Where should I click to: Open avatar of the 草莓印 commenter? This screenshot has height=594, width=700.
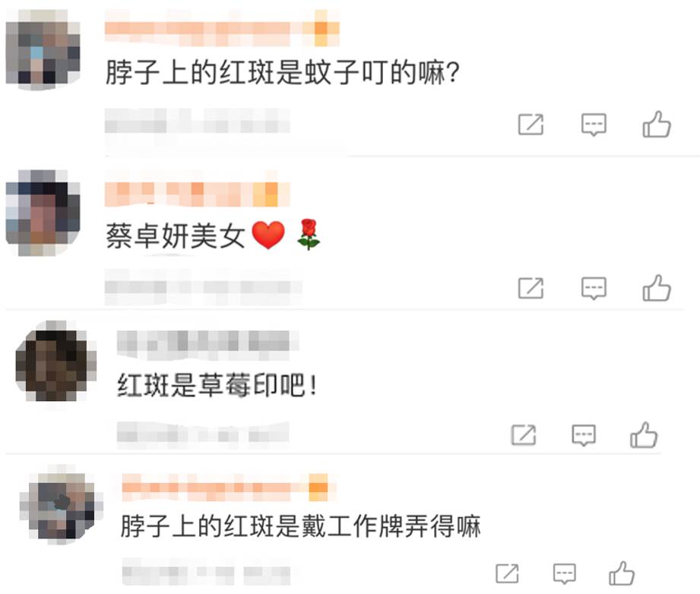55,361
